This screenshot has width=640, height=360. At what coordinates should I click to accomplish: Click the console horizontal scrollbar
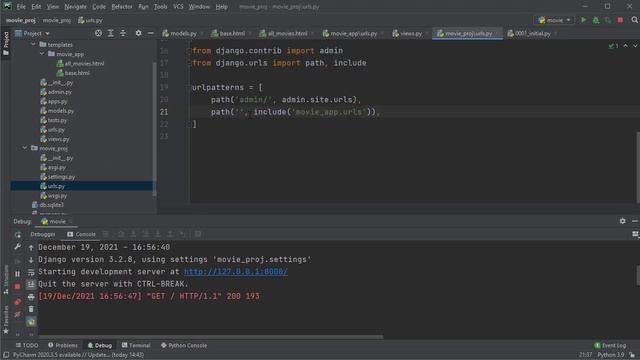click(211, 337)
